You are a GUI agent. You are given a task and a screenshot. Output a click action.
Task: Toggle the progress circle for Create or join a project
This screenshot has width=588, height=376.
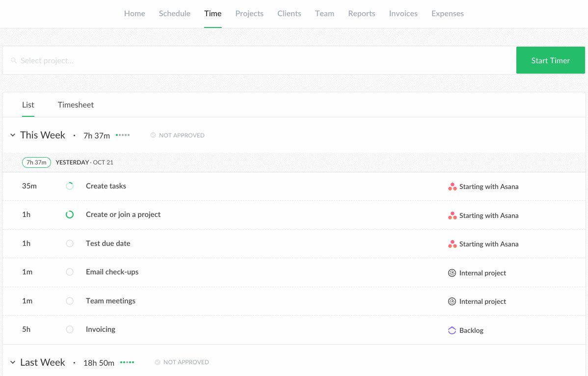pos(70,215)
